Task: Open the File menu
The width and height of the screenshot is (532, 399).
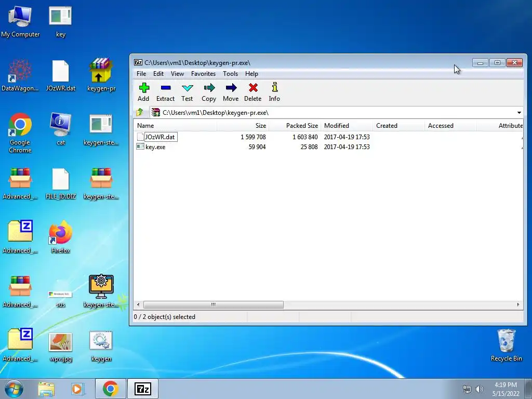Action: coord(141,74)
